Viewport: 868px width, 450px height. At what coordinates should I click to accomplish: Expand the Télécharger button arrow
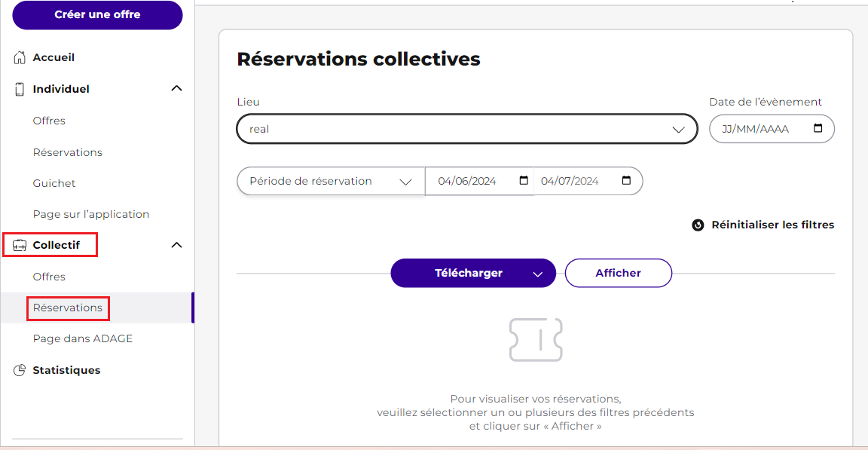tap(537, 274)
